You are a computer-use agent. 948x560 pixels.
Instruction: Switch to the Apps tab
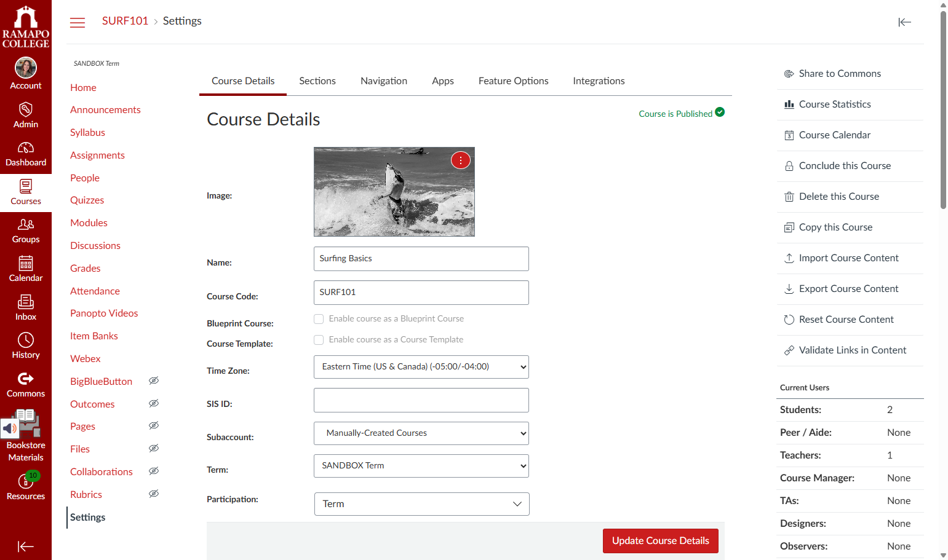[443, 81]
